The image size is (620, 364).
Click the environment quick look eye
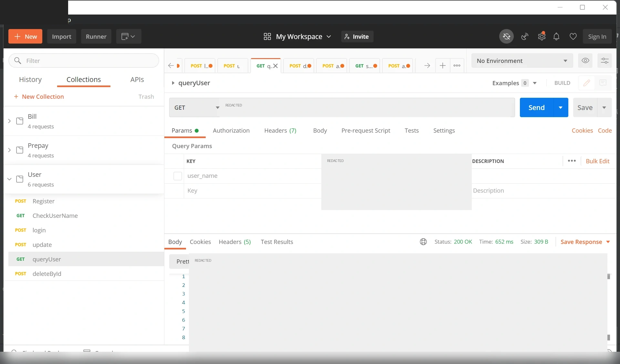tap(585, 61)
